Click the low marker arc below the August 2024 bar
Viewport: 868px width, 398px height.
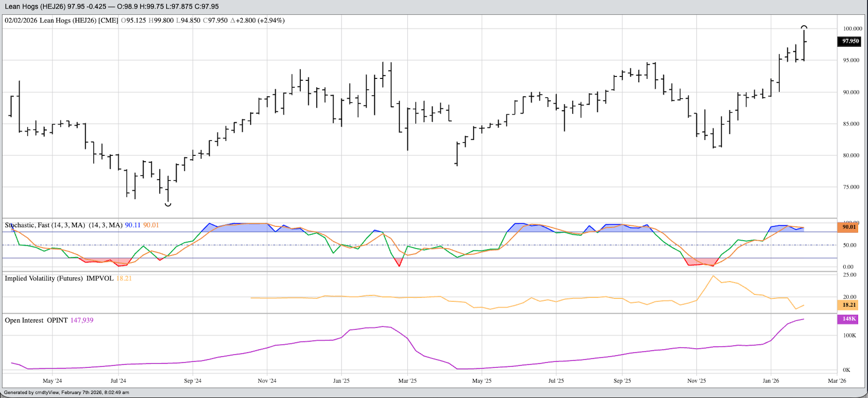[168, 204]
